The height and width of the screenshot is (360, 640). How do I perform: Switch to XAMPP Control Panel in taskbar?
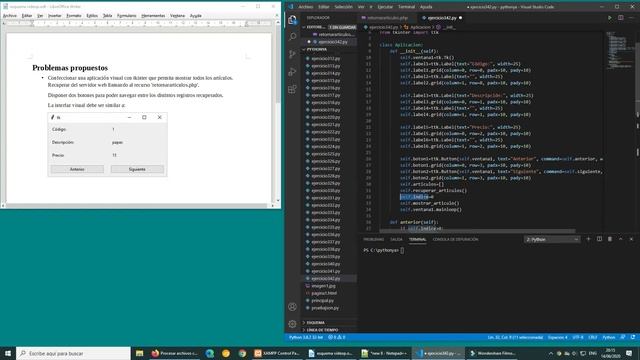point(277,353)
